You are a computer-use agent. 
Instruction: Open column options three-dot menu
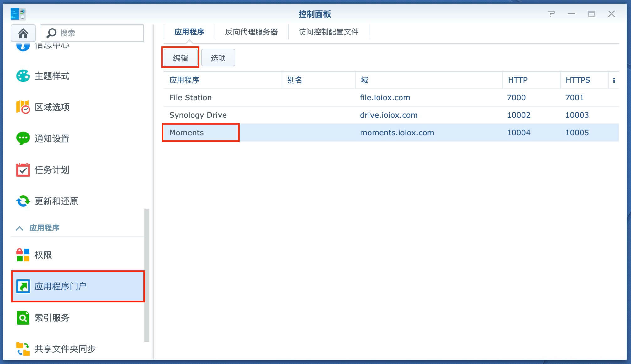(614, 80)
